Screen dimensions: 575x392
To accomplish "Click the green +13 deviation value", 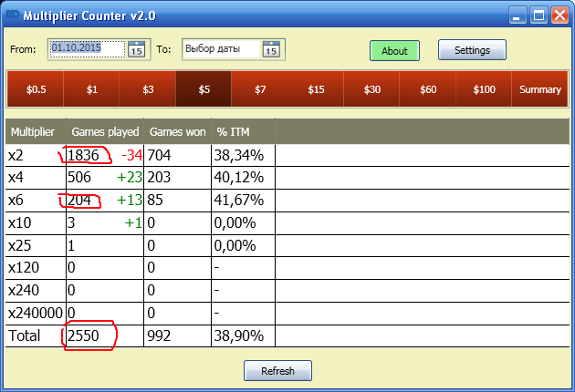I will [x=130, y=200].
